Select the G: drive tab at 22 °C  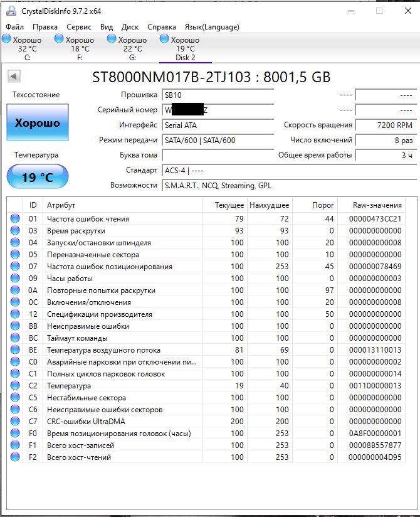pyautogui.click(x=132, y=48)
